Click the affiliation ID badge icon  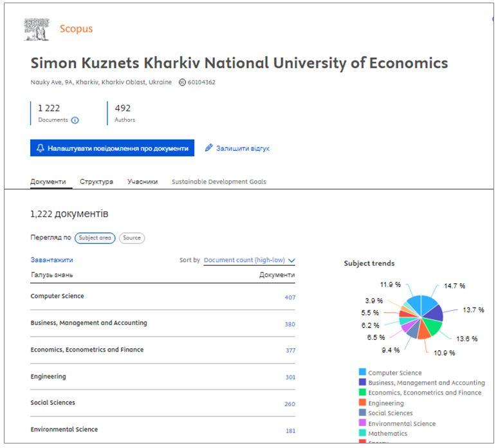pyautogui.click(x=182, y=82)
